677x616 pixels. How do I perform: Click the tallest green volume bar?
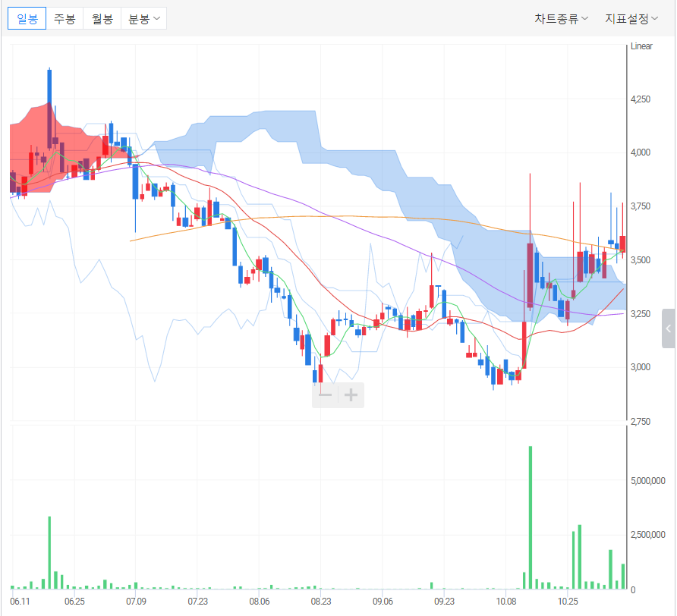(531, 517)
